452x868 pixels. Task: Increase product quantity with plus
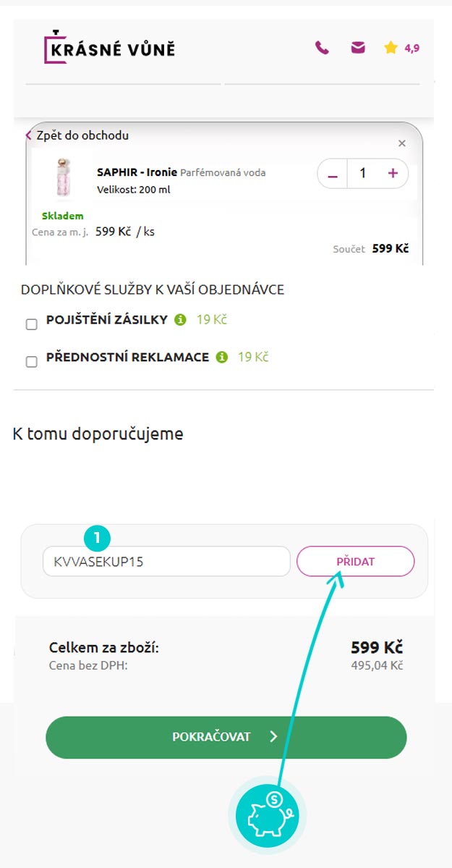(393, 174)
